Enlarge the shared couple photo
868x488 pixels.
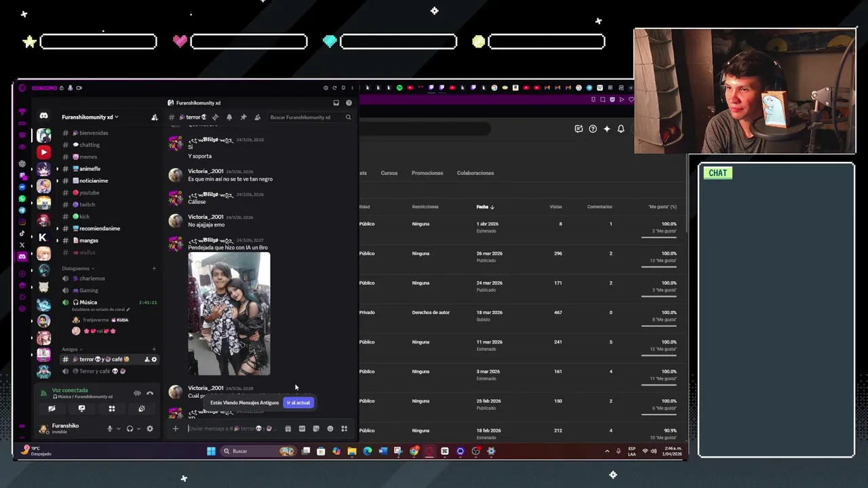229,313
